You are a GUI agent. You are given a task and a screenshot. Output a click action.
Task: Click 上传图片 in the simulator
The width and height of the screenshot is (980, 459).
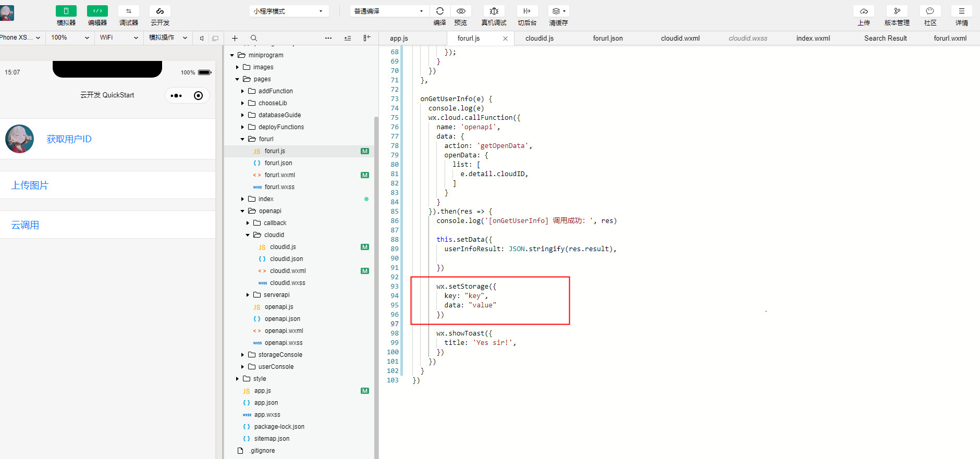pos(30,185)
